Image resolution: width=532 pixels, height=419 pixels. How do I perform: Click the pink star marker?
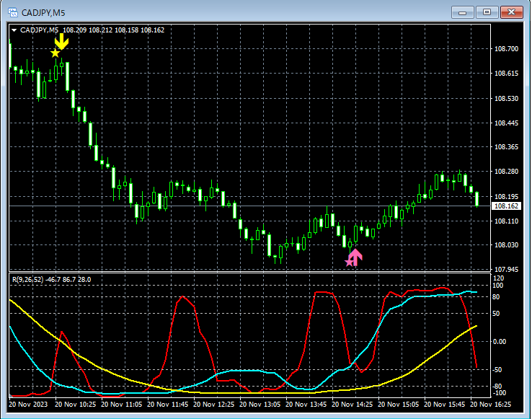pos(349,262)
